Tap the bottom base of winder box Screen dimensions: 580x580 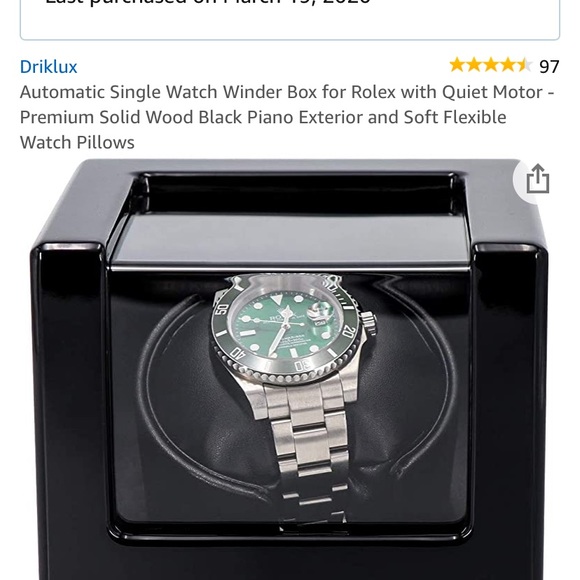(x=289, y=559)
